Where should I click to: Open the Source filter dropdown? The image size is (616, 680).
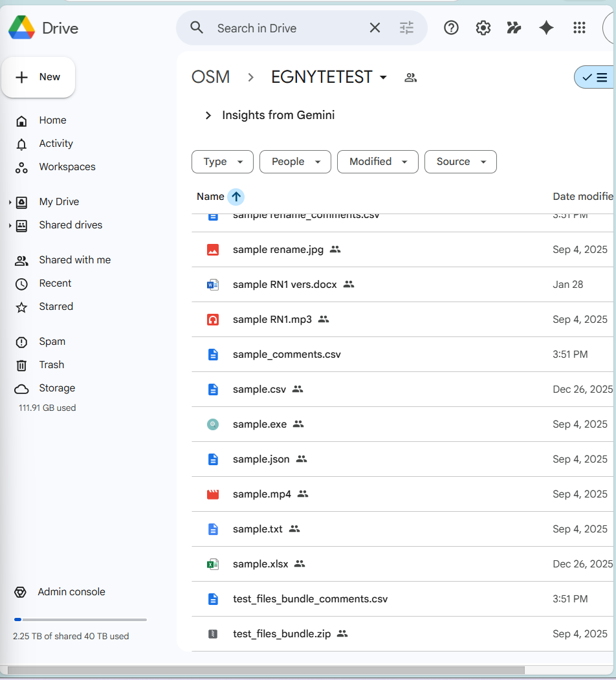tap(460, 162)
